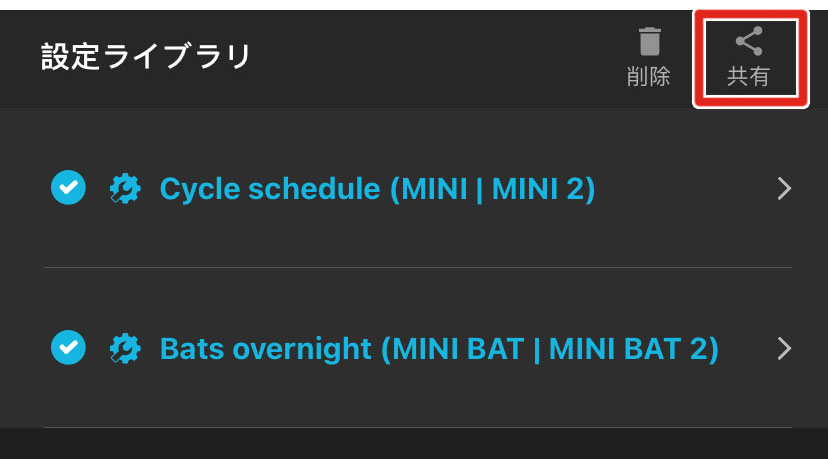Tap "(MINI | MINI 2)" device text
828x459 pixels.
point(492,188)
